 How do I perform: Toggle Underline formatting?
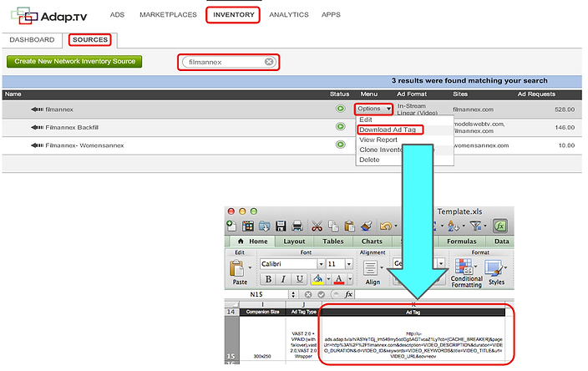tap(299, 279)
